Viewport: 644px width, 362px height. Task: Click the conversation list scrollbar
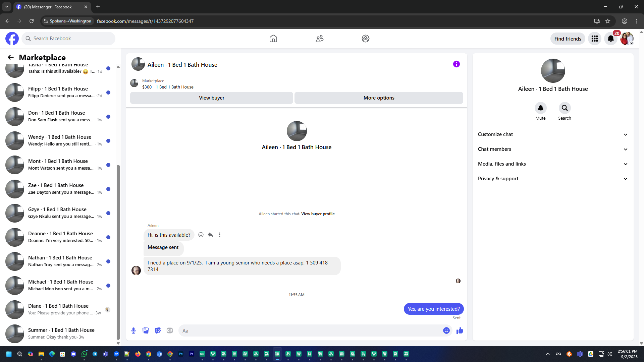pos(118,251)
